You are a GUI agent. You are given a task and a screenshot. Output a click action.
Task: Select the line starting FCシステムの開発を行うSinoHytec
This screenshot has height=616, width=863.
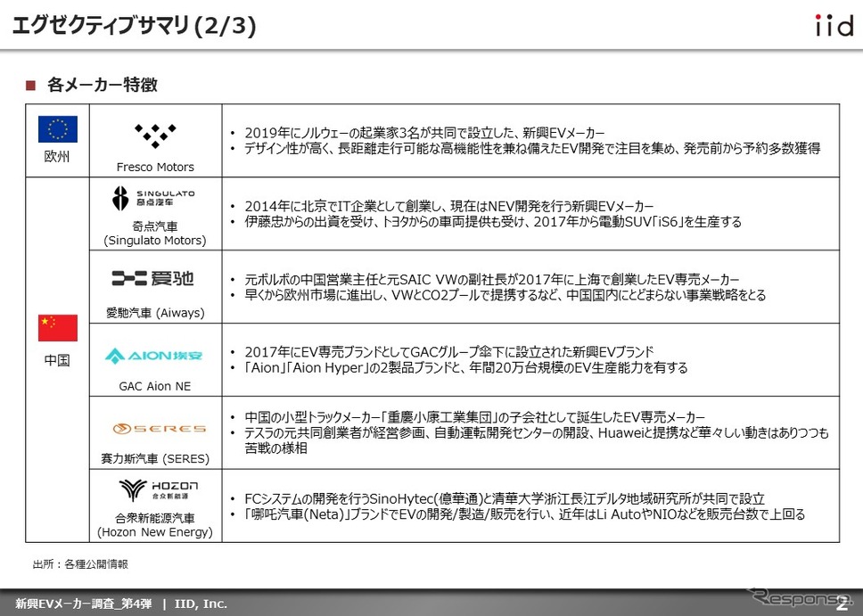[505, 498]
